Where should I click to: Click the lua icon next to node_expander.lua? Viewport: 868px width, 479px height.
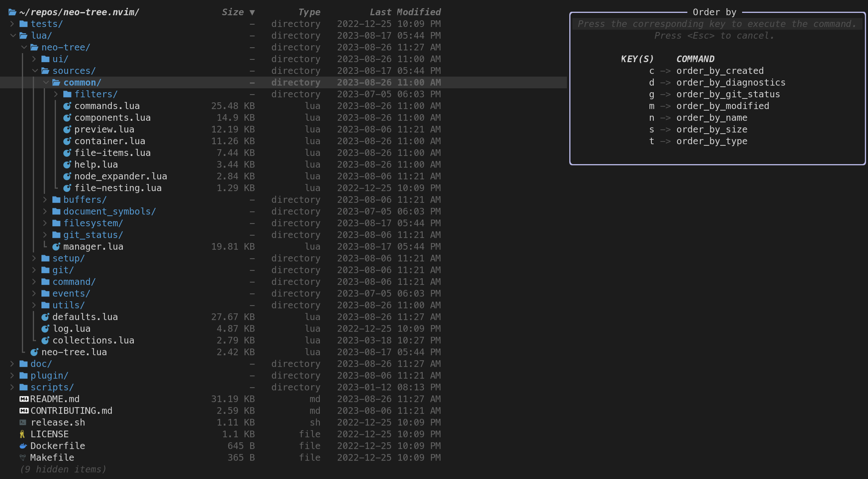(x=67, y=176)
